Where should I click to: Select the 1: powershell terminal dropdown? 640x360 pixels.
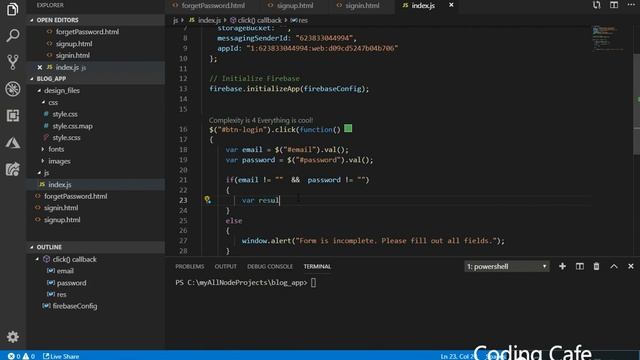pos(507,267)
